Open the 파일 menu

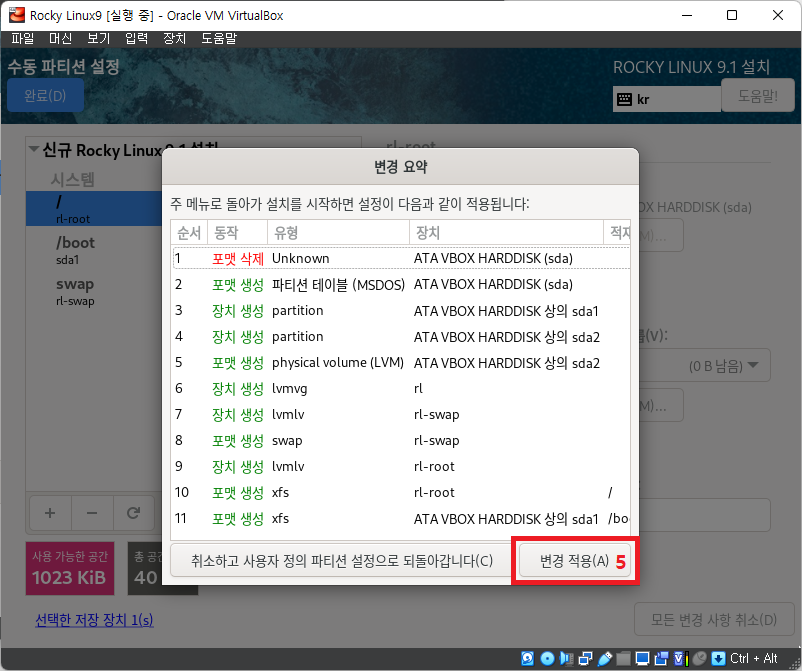point(23,38)
